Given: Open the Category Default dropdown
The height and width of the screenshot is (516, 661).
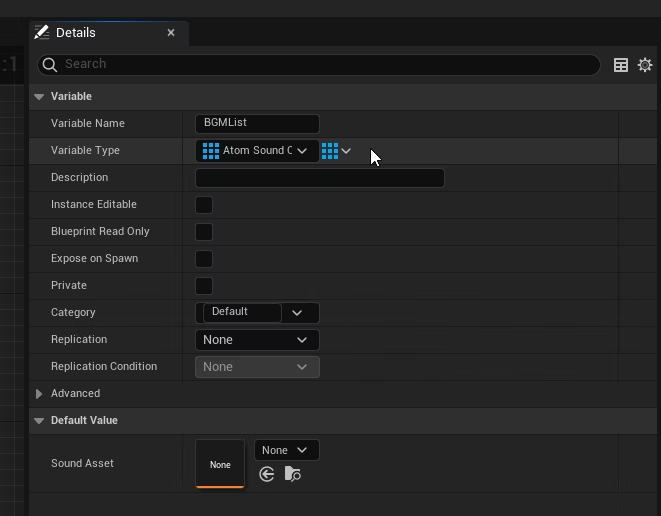Looking at the screenshot, I should coord(297,313).
